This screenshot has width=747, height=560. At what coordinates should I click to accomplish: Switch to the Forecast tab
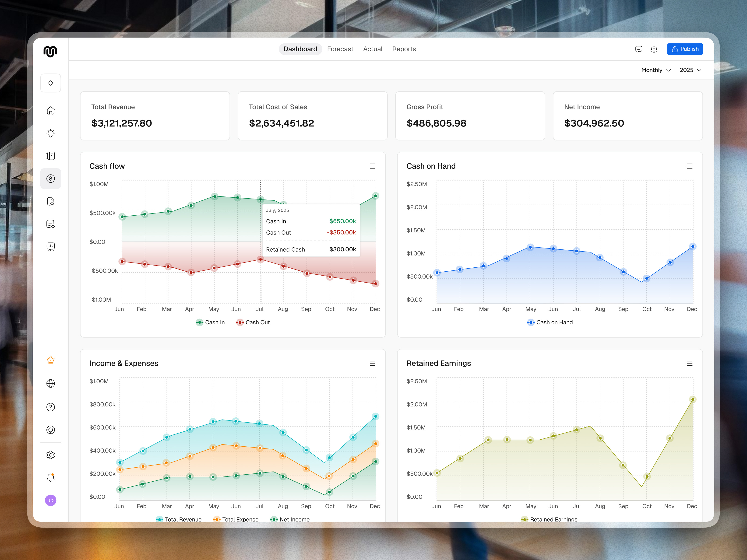(340, 49)
